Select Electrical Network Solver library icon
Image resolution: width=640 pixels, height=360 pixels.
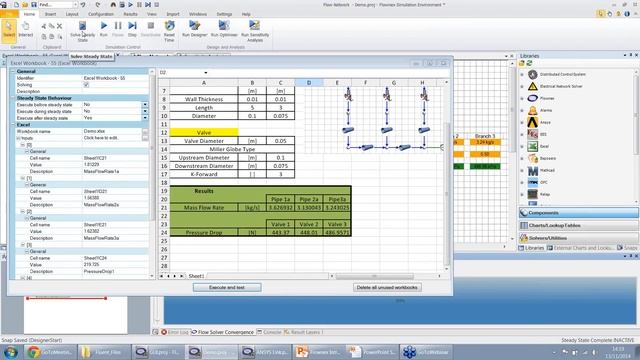click(533, 86)
